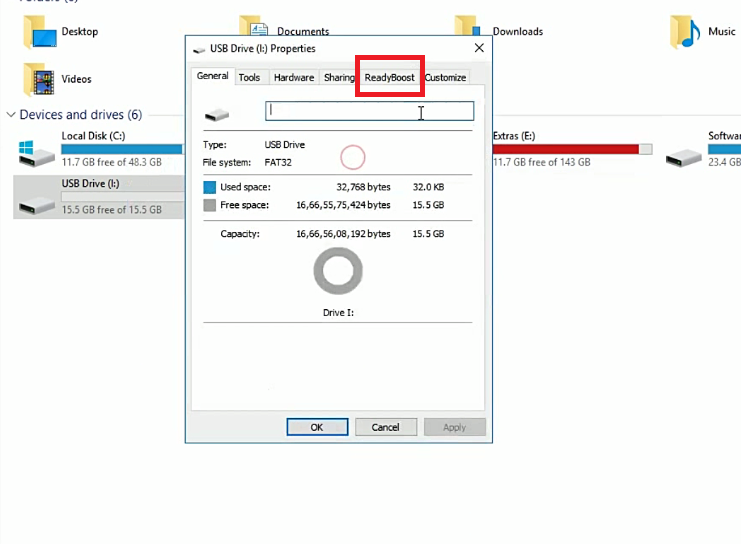Click the 'Local Disk (C:)' drive name
This screenshot has width=741, height=544.
pyautogui.click(x=94, y=136)
